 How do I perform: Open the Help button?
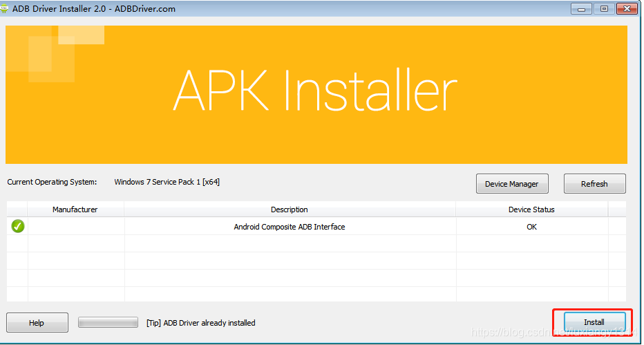(37, 322)
